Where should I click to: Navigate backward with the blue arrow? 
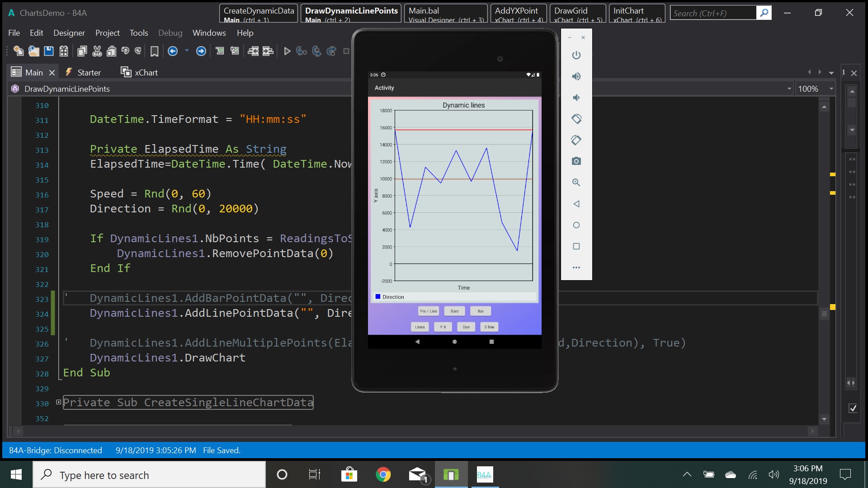click(x=173, y=51)
